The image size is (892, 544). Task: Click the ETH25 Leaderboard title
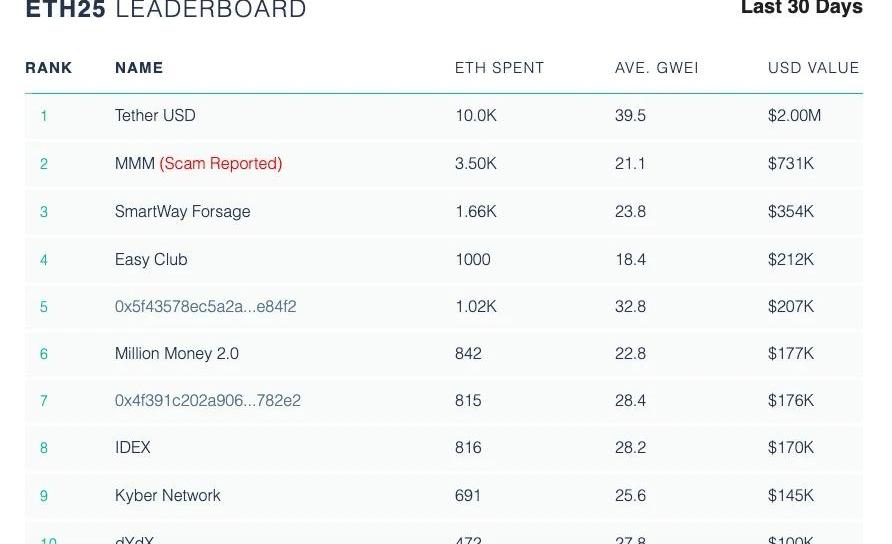click(x=166, y=10)
